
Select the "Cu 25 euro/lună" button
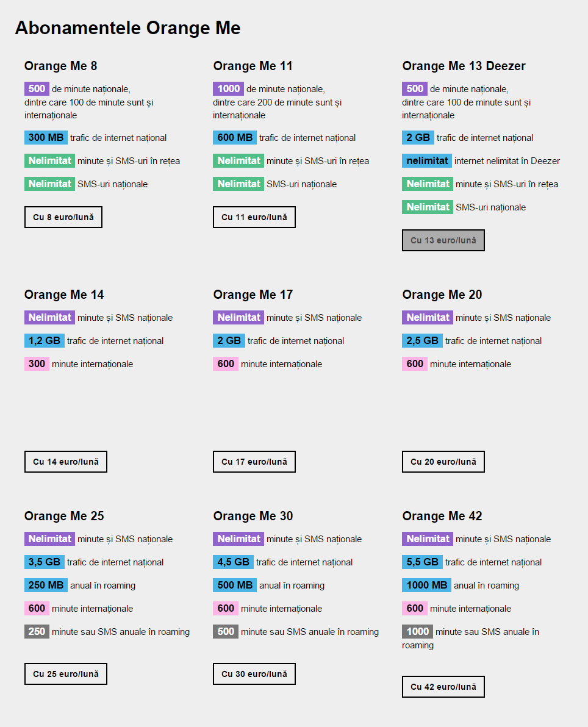click(x=66, y=674)
